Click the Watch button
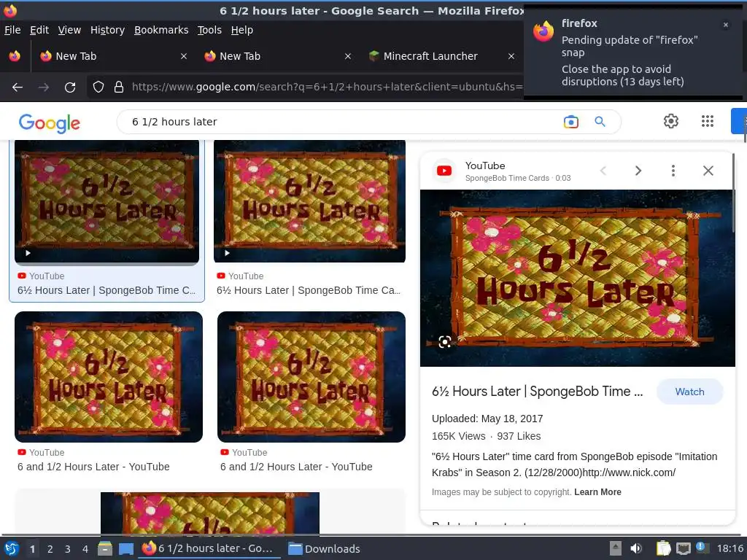Image resolution: width=747 pixels, height=560 pixels. pos(689,392)
